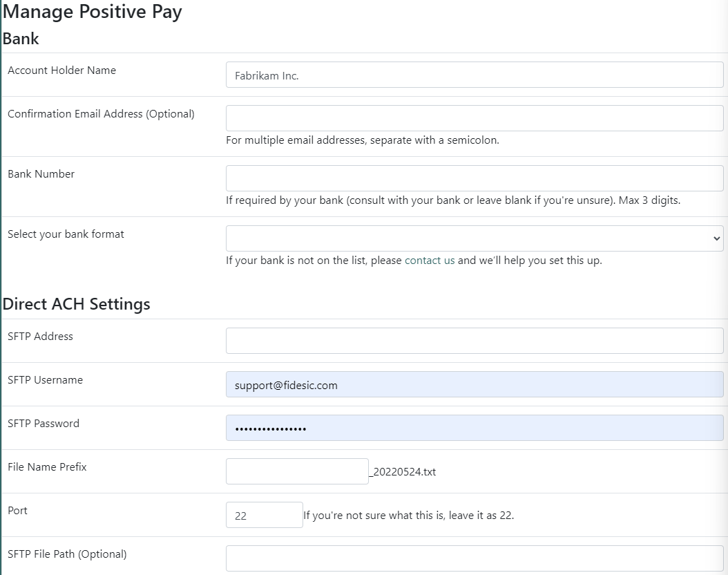The width and height of the screenshot is (728, 575).
Task: Click the 'Manage Positive Pay' heading
Action: pyautogui.click(x=93, y=12)
